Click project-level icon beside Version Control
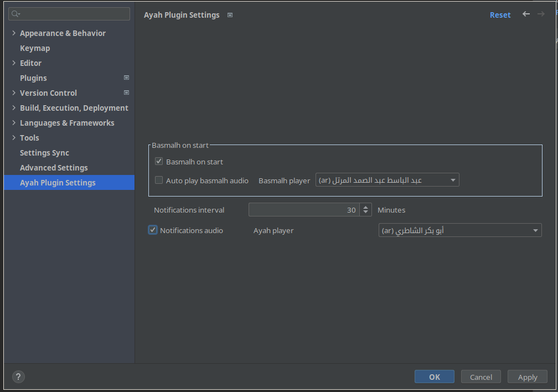 pos(126,92)
